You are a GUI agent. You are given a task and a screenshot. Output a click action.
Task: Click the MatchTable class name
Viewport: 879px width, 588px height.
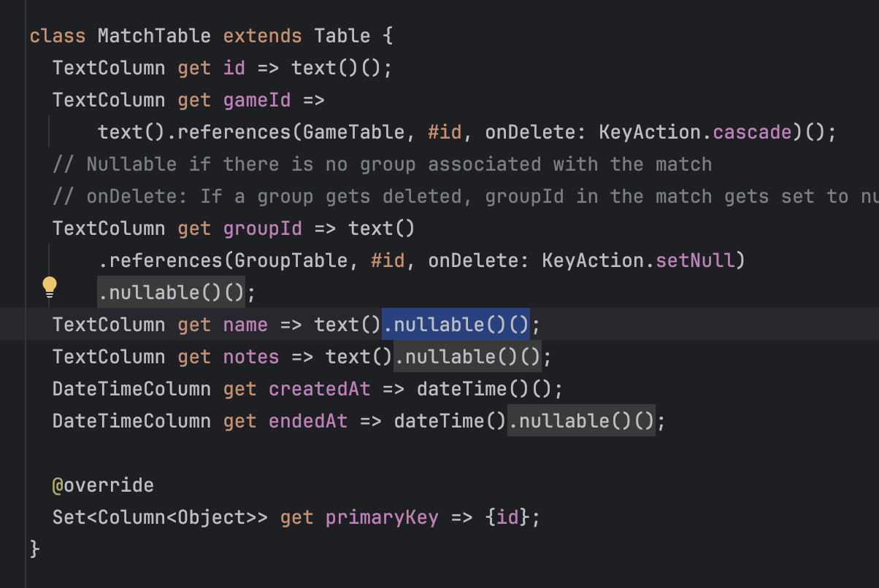154,36
